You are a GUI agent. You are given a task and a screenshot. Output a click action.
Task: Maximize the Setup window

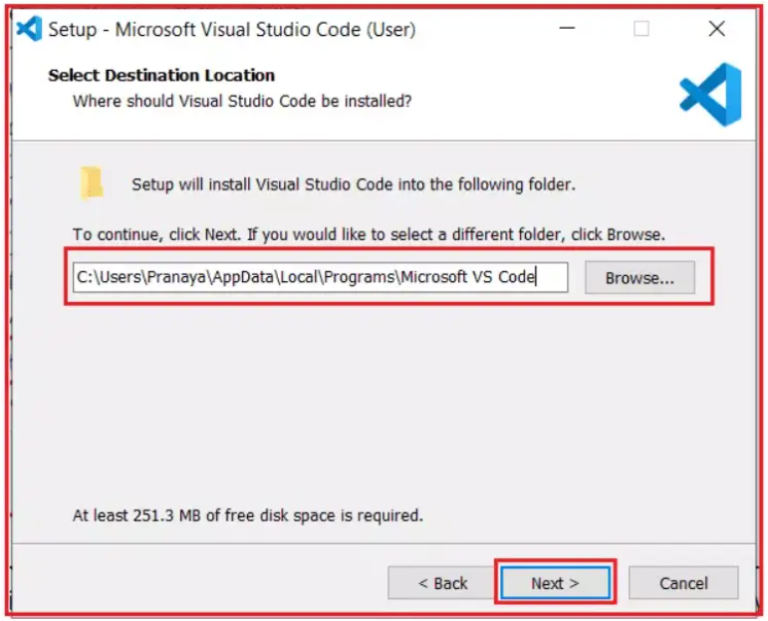coord(641,29)
